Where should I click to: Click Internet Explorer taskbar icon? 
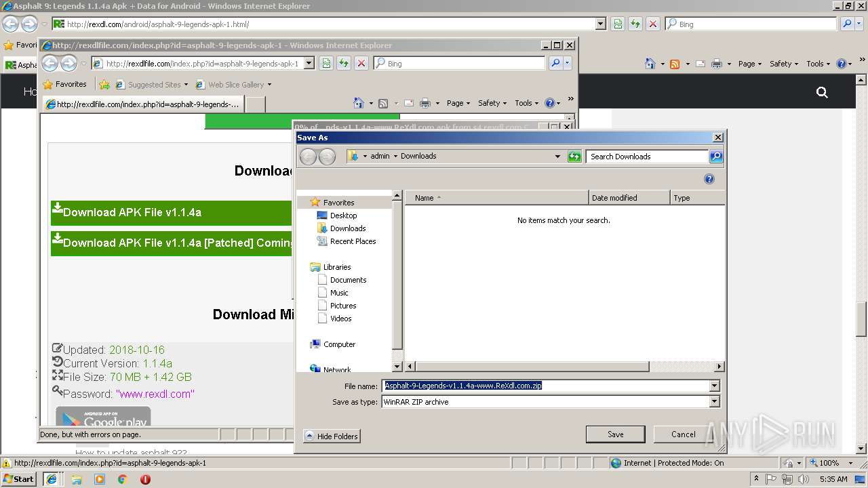(52, 479)
